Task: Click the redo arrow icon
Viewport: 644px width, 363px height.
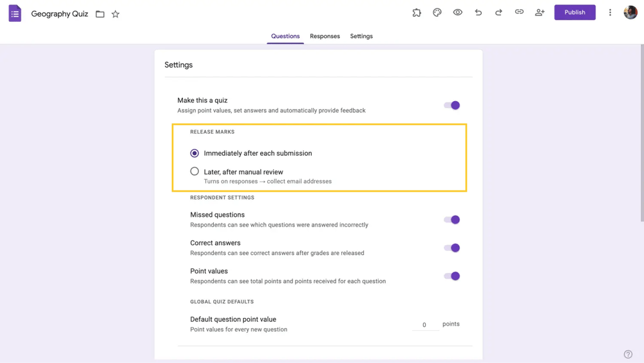Action: (498, 12)
